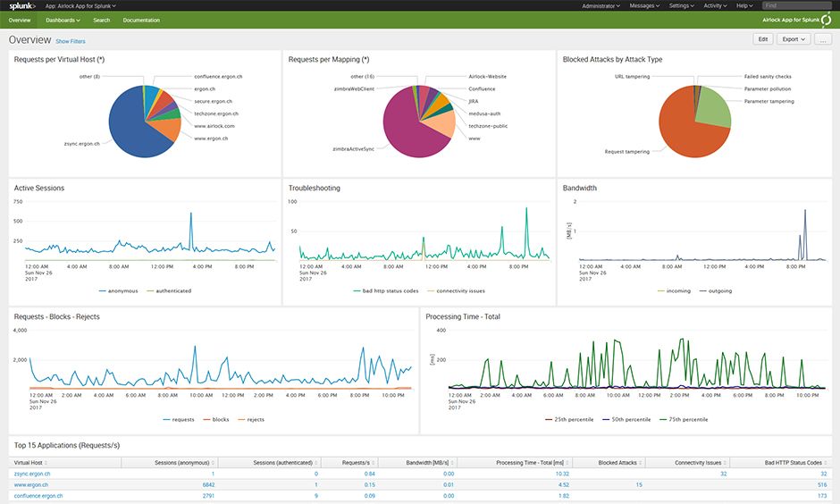Viewport: 840px width, 504px height.
Task: Go to the Overview tab
Action: 20,21
